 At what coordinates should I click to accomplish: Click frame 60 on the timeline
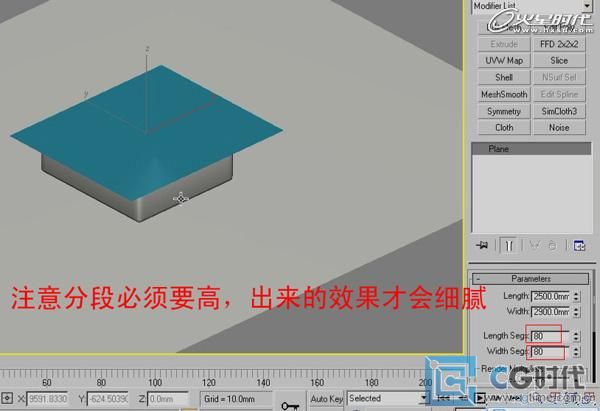(47, 382)
